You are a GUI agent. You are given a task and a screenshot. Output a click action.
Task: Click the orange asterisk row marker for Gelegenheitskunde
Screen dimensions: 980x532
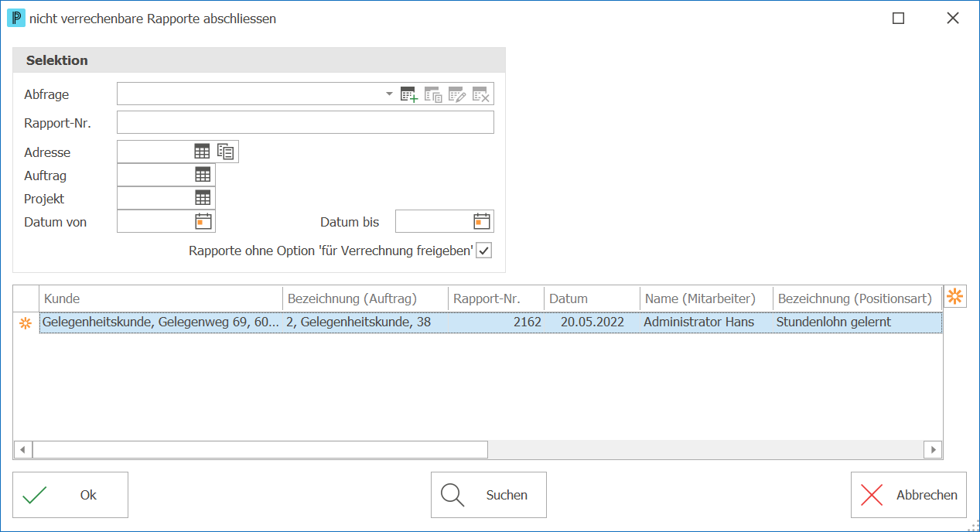click(26, 322)
